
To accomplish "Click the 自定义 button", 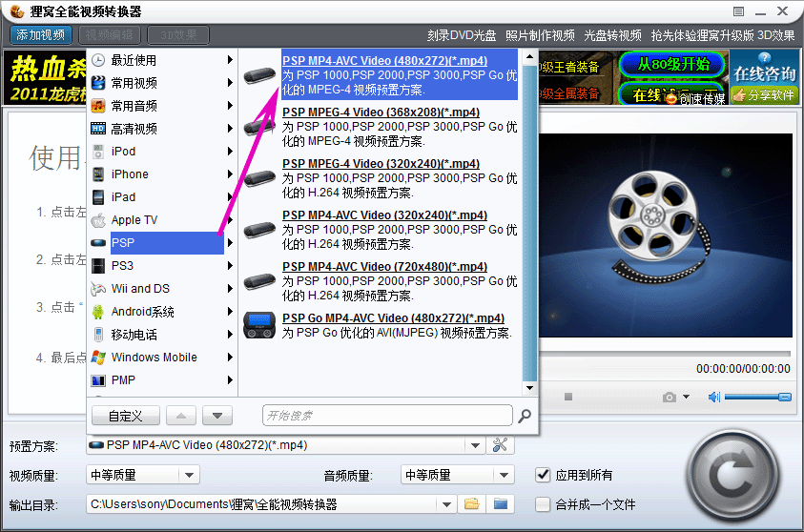I will [x=126, y=416].
